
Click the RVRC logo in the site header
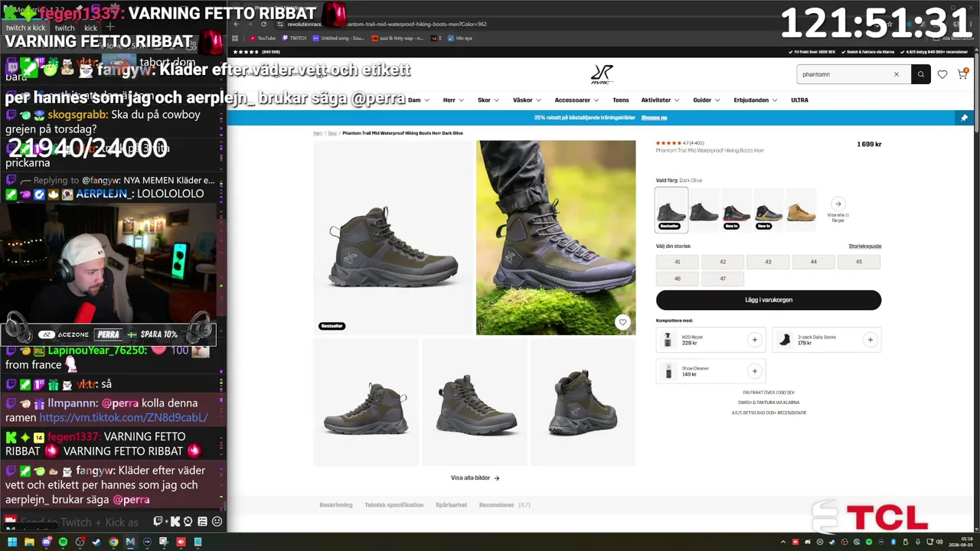click(x=602, y=74)
